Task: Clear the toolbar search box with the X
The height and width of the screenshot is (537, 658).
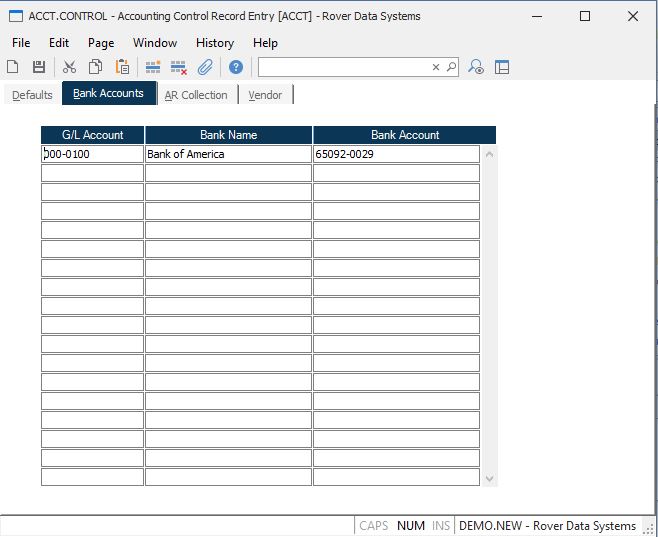Action: 436,67
